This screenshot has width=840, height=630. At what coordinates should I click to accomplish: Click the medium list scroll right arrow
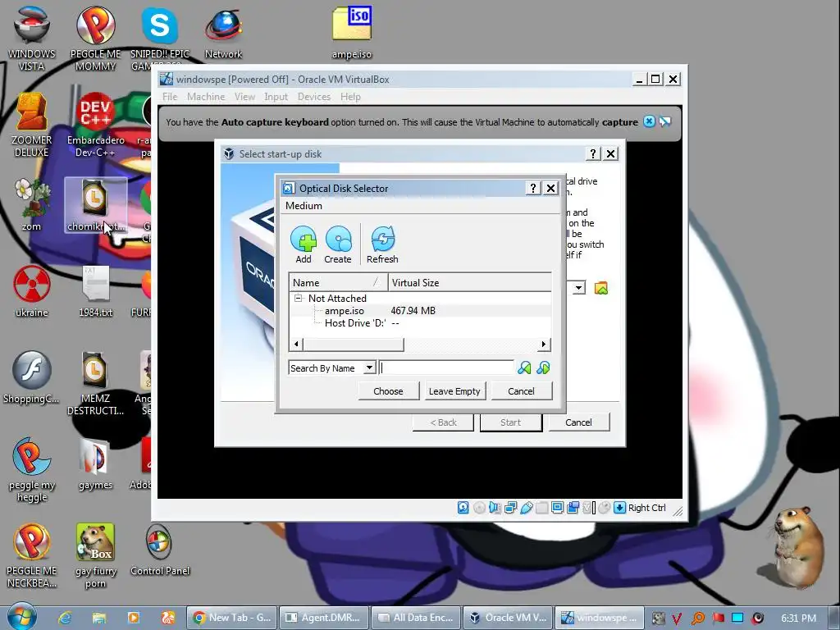click(544, 345)
